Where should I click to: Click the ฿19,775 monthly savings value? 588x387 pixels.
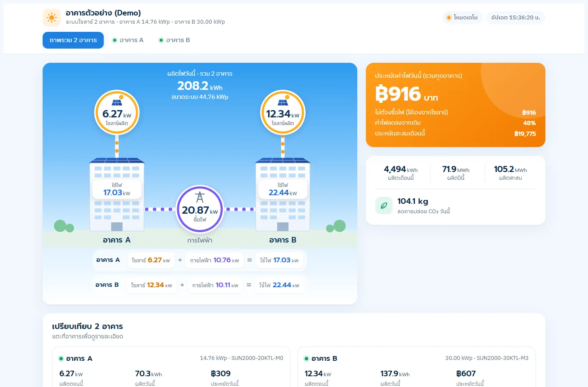coord(525,134)
